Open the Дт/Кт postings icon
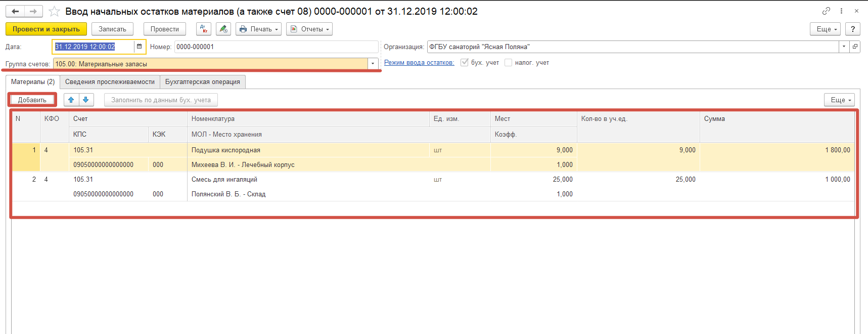 pyautogui.click(x=204, y=29)
